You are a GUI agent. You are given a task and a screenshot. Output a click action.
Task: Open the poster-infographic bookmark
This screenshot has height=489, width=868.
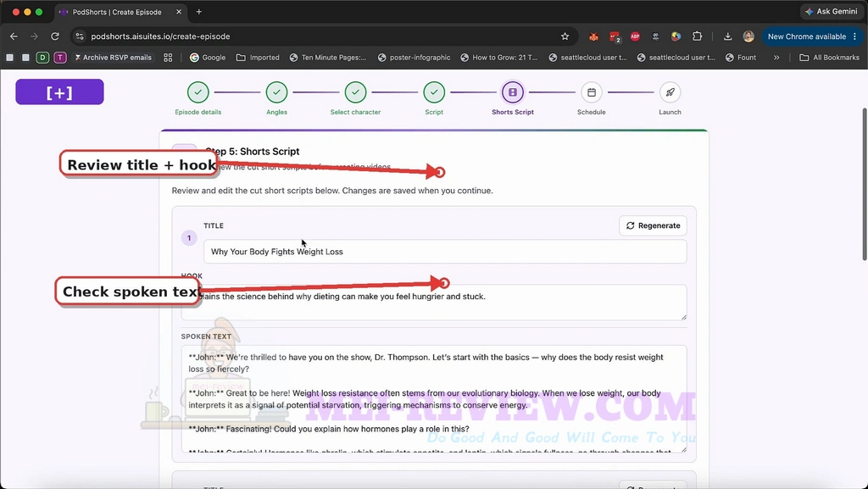point(414,58)
